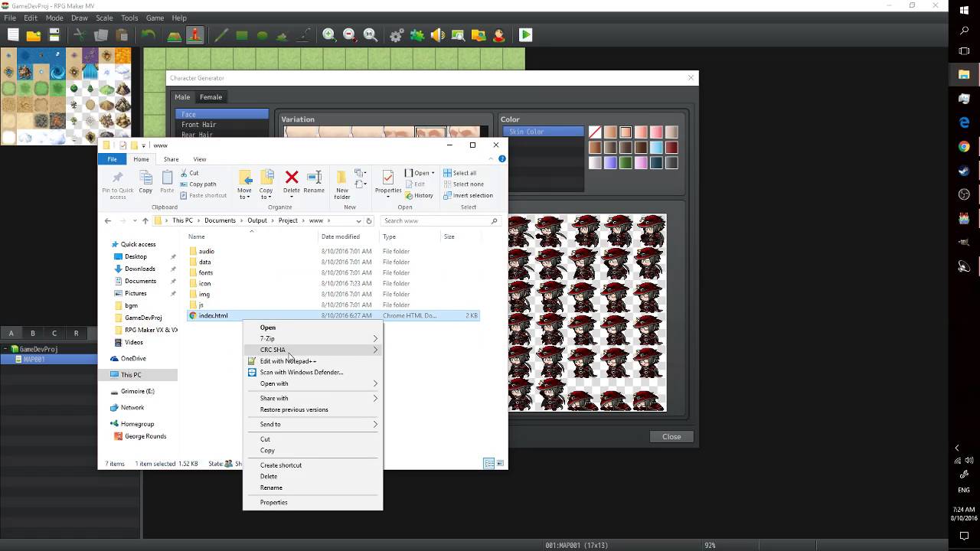Screen dimensions: 980x551
Task: Click Explorer help question mark icon
Action: point(502,159)
